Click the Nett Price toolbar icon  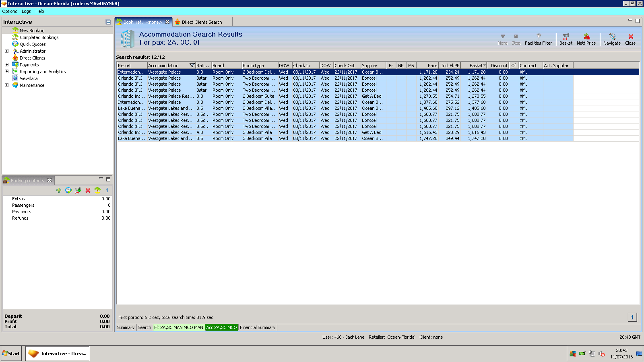click(x=586, y=39)
